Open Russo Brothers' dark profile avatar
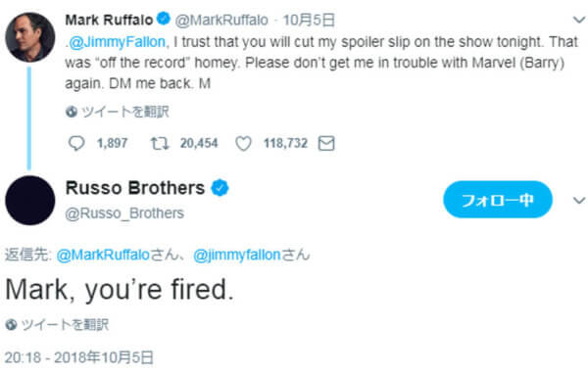The width and height of the screenshot is (588, 376). coord(30,201)
